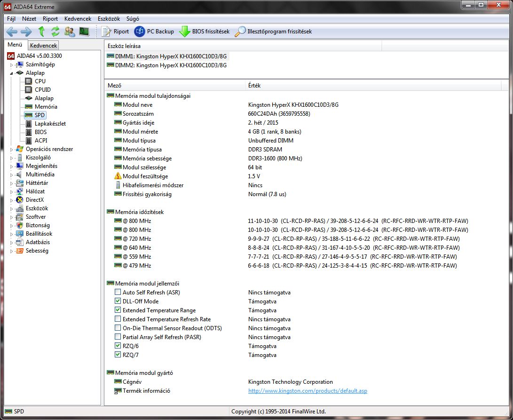Toggle On-Die Thermal Sensor Readout checkbox
Viewport: 513px width, 420px height.
coord(118,328)
